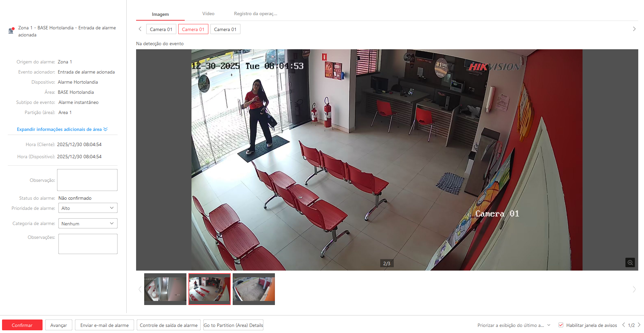Viewport: 644px width, 333px height.
Task: Go to next alarm page 1/2 arrow
Action: point(639,325)
